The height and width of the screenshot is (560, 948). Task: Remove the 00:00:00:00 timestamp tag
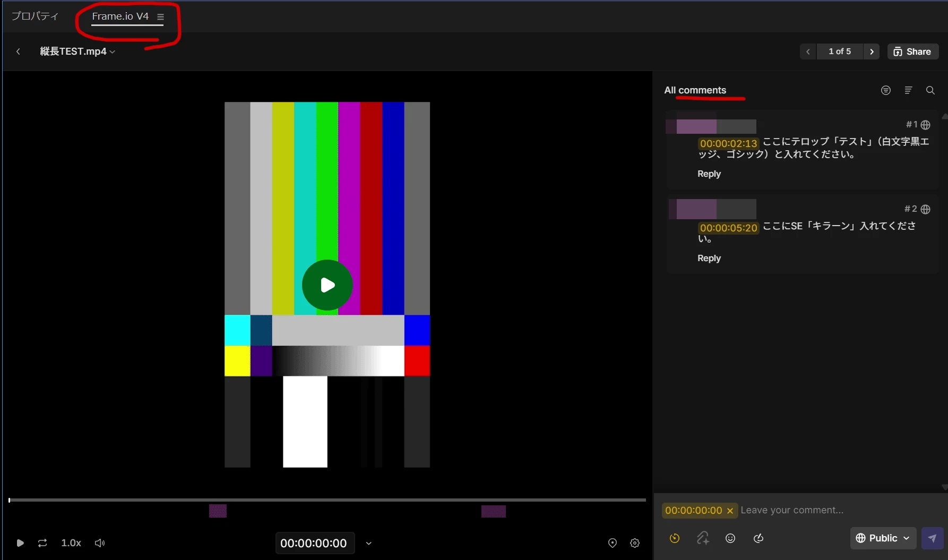point(730,511)
